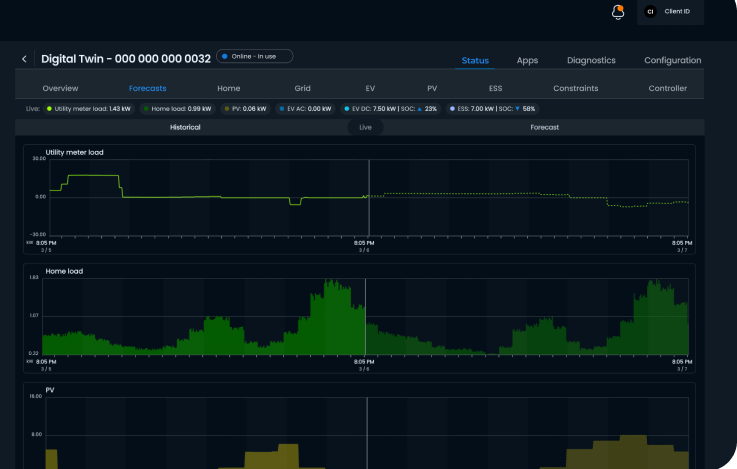Open the Configuration tab
The height and width of the screenshot is (469, 737).
tap(672, 60)
